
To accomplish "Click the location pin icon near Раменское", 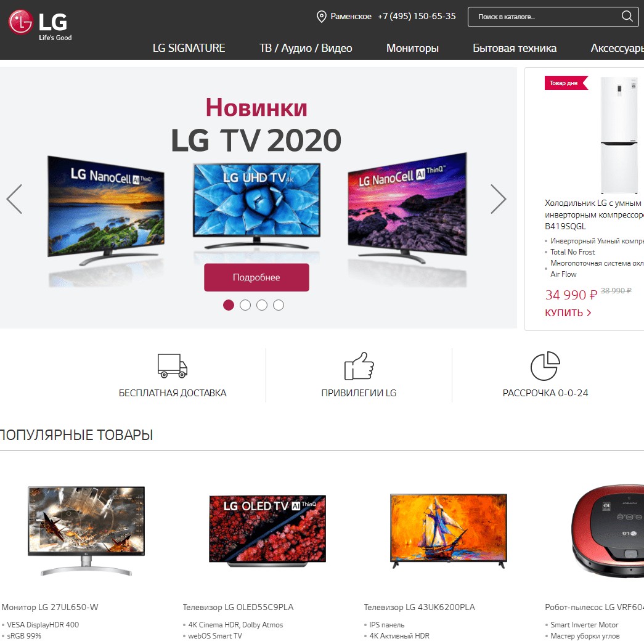I will [x=322, y=17].
